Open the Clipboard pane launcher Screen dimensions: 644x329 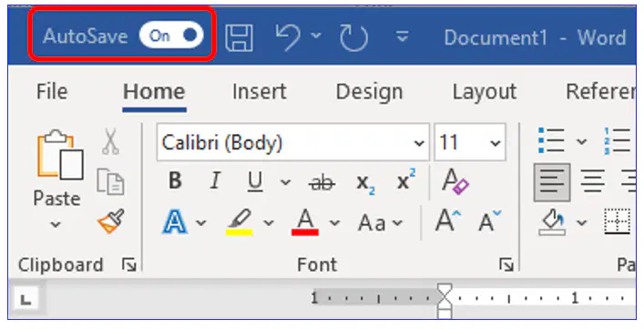tap(129, 265)
